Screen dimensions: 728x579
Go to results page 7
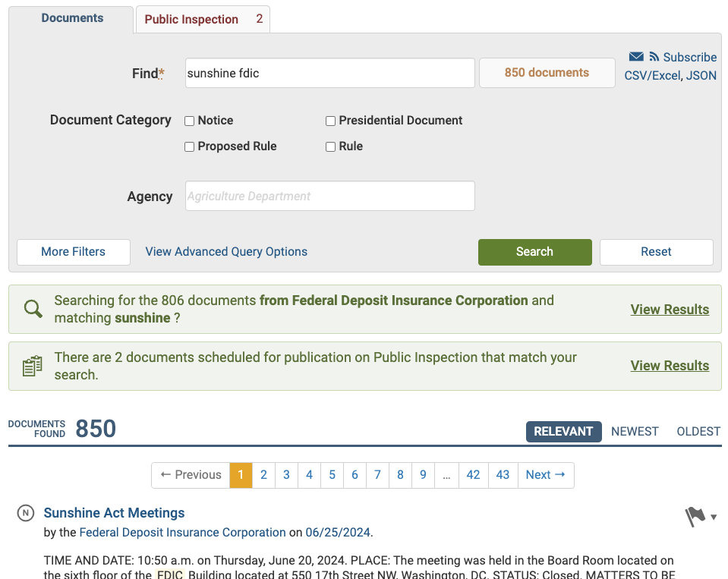pyautogui.click(x=377, y=475)
